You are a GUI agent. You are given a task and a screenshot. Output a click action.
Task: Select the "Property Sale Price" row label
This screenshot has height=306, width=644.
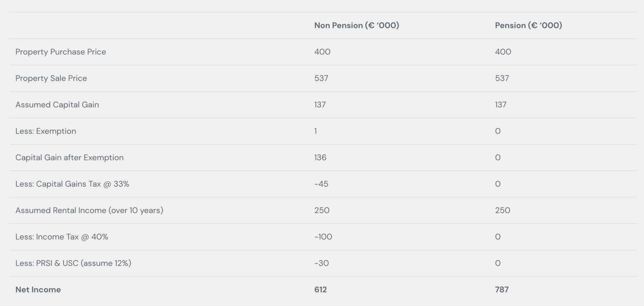click(51, 78)
